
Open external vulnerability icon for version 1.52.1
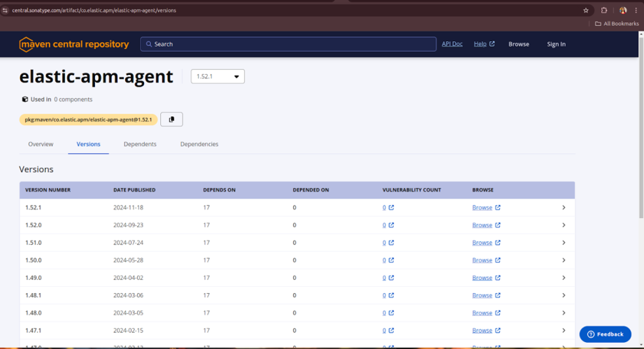pyautogui.click(x=392, y=208)
